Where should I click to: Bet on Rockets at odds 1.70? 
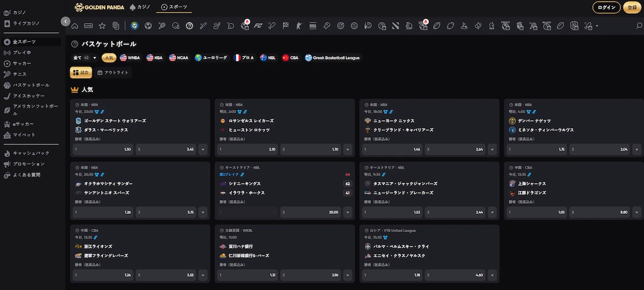pyautogui.click(x=310, y=150)
